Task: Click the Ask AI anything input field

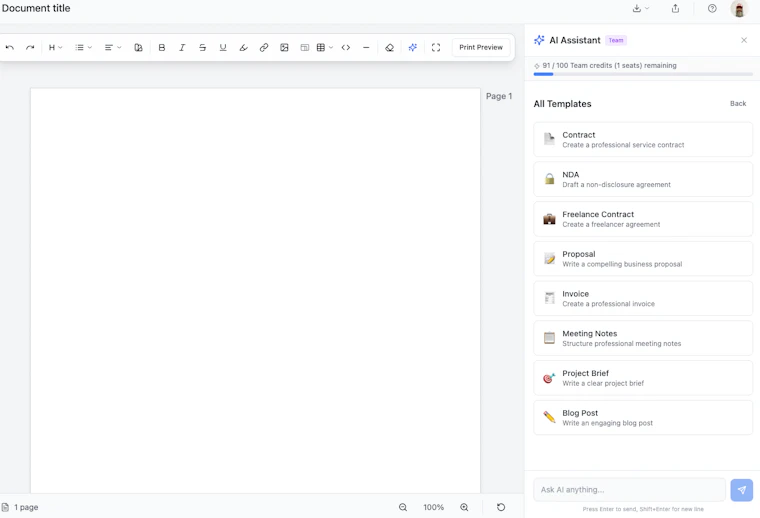Action: pyautogui.click(x=629, y=490)
